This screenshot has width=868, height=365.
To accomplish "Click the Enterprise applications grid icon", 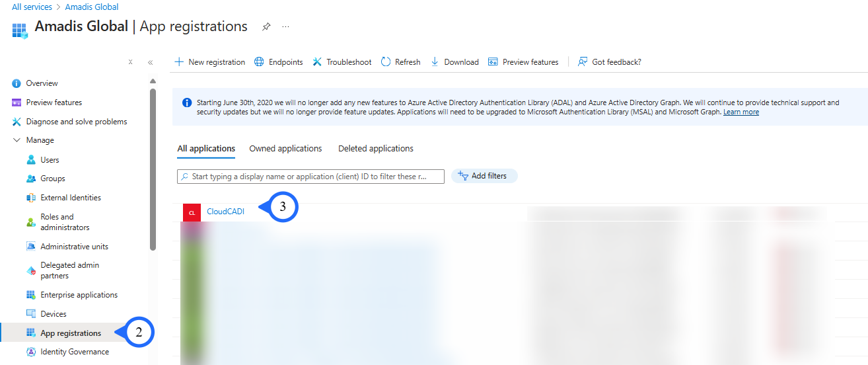I will pos(30,294).
